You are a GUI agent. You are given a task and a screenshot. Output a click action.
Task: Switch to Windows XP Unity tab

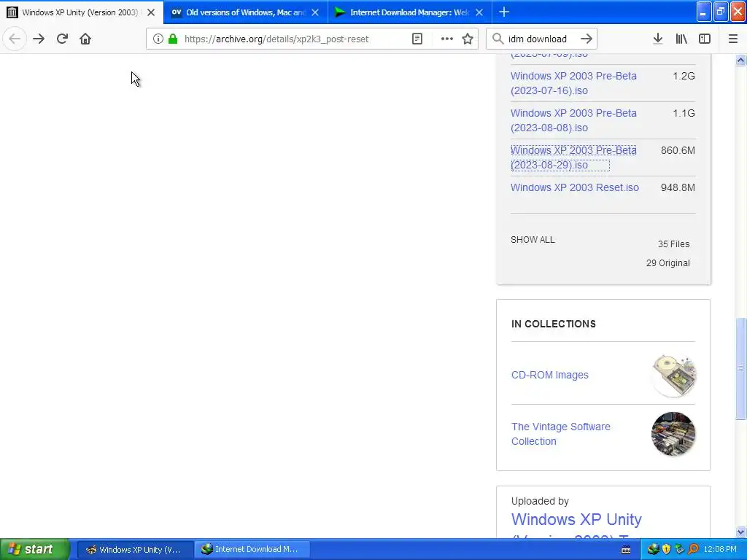[82, 12]
